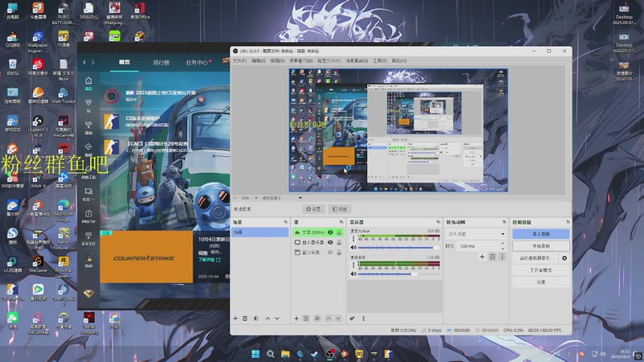
Task: Select WeGame desktop shortcut
Action: [38, 263]
